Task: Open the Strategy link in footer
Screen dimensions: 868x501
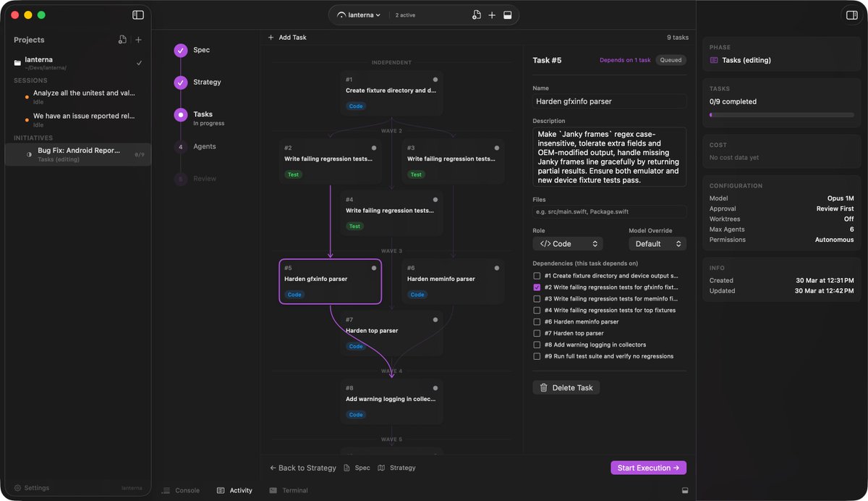Action: [x=396, y=468]
